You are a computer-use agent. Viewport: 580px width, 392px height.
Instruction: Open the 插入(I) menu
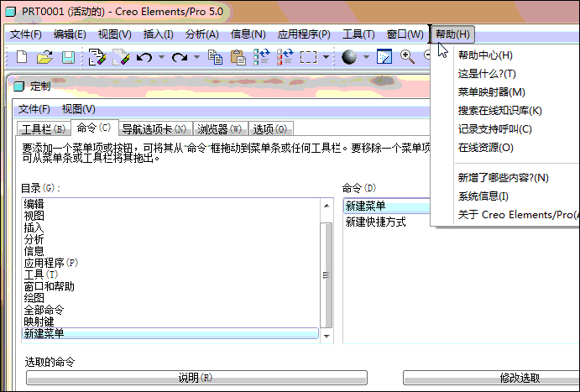point(159,34)
